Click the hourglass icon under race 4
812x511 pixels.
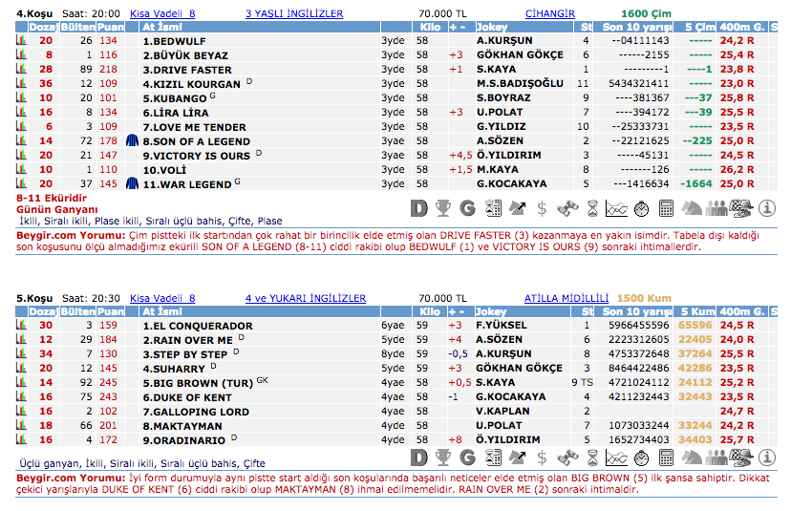591,206
